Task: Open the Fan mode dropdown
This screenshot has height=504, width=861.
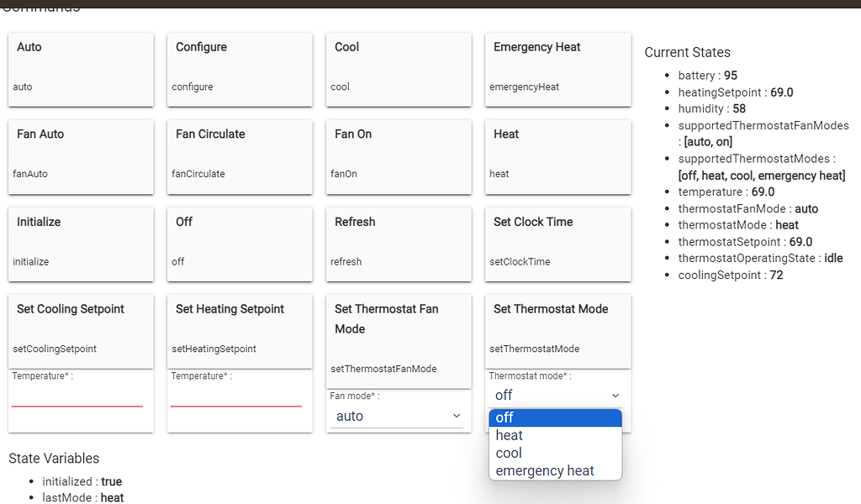Action: [398, 416]
